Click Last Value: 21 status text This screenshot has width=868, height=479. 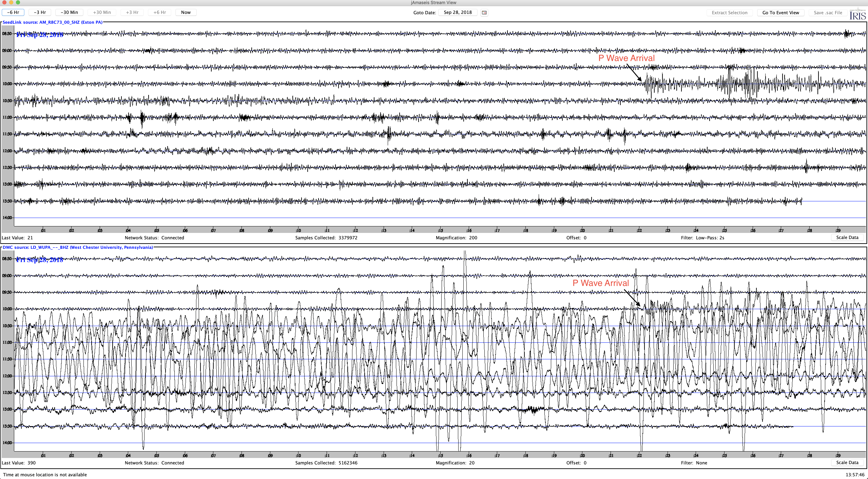pyautogui.click(x=17, y=238)
